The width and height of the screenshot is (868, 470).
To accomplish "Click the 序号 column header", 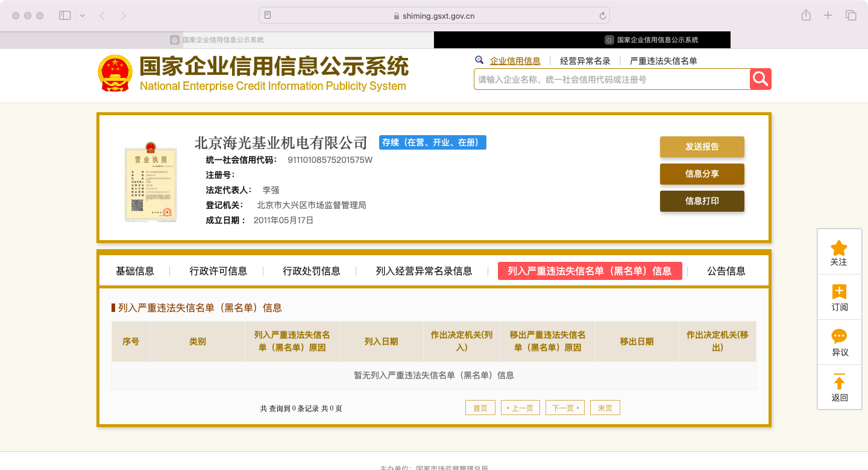I will [x=131, y=341].
